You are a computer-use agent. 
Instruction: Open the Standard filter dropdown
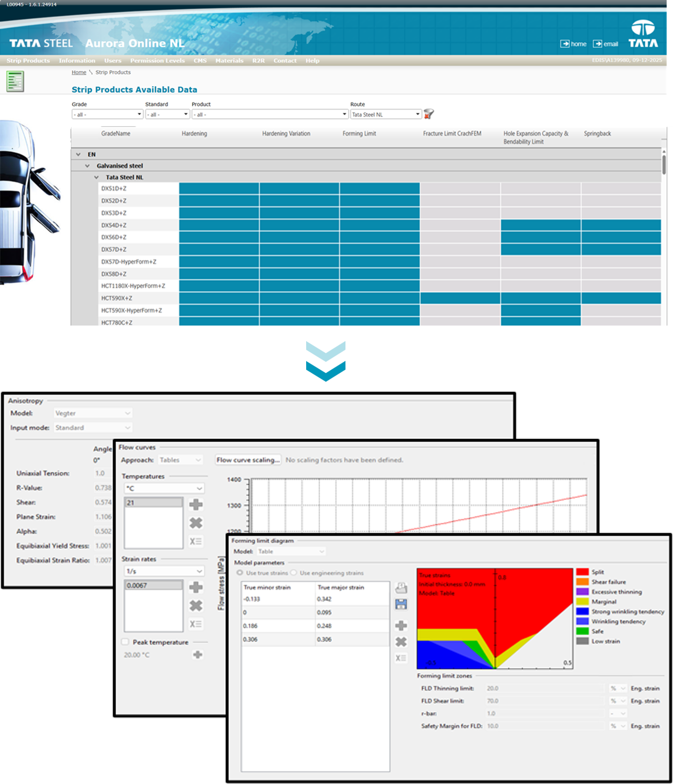coord(167,114)
